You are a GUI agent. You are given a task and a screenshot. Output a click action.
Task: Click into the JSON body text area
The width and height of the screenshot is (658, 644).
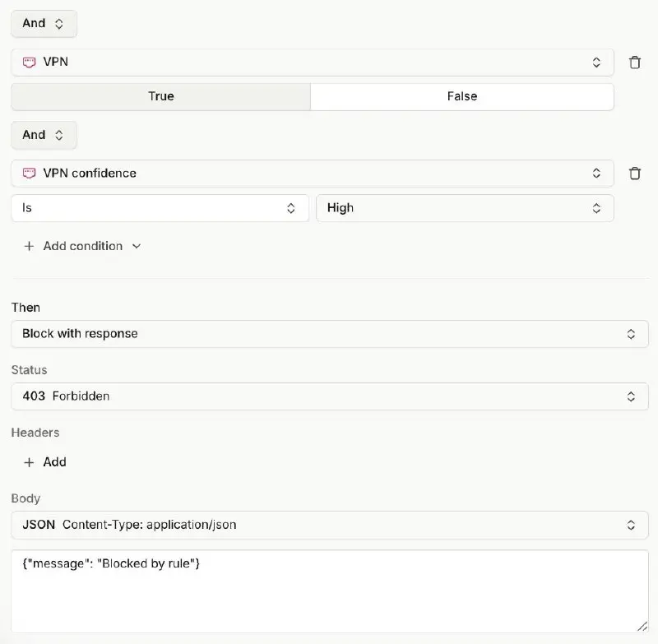pyautogui.click(x=330, y=591)
